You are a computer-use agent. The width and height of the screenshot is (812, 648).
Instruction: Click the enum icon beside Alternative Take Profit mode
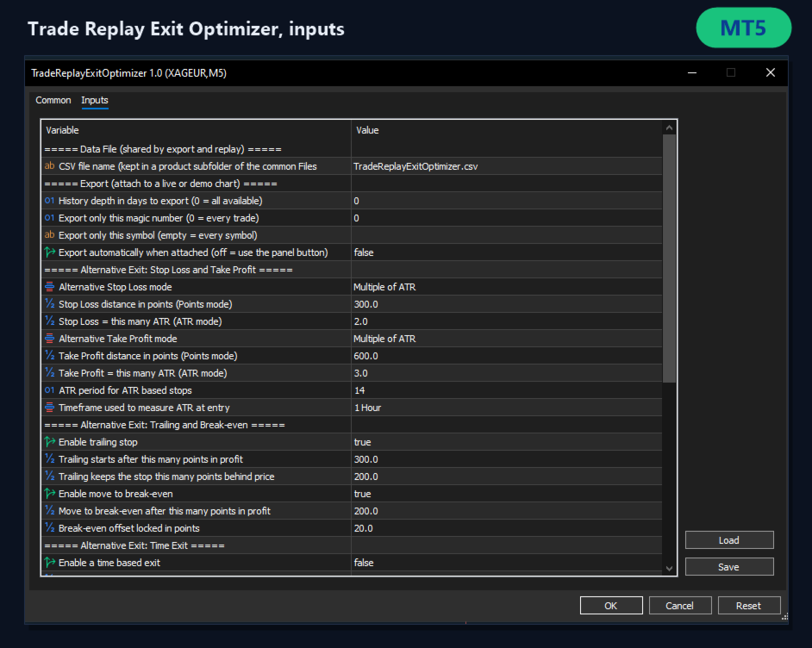(x=50, y=339)
